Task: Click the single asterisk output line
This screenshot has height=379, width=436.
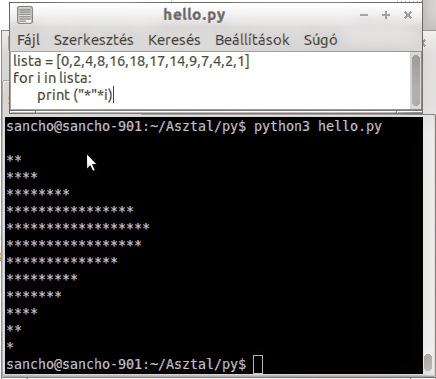Action: coord(10,346)
